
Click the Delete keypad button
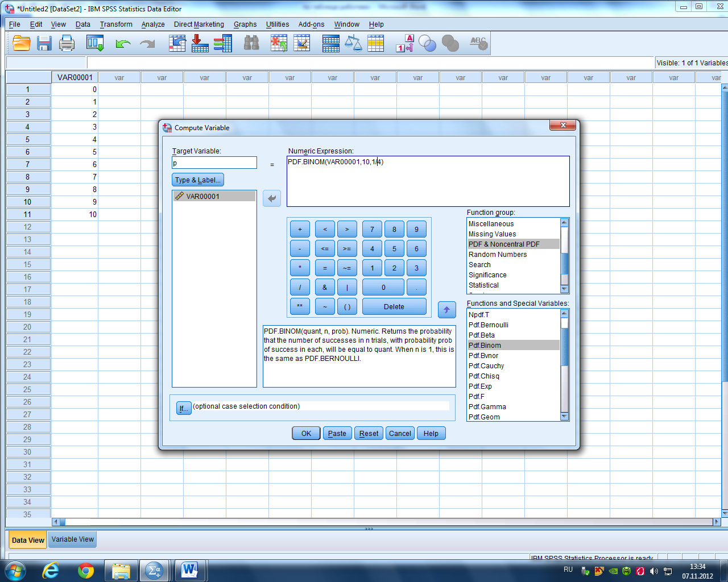394,306
